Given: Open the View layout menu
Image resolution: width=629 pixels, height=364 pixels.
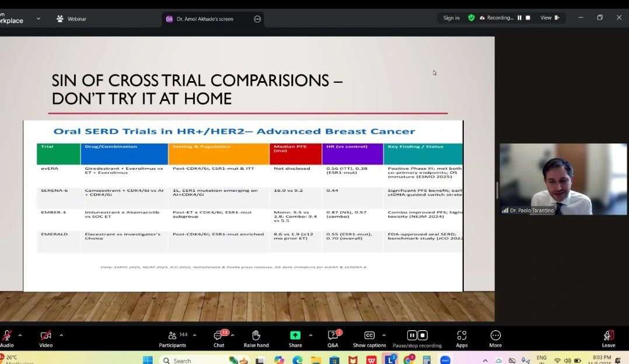Looking at the screenshot, I should [x=549, y=18].
